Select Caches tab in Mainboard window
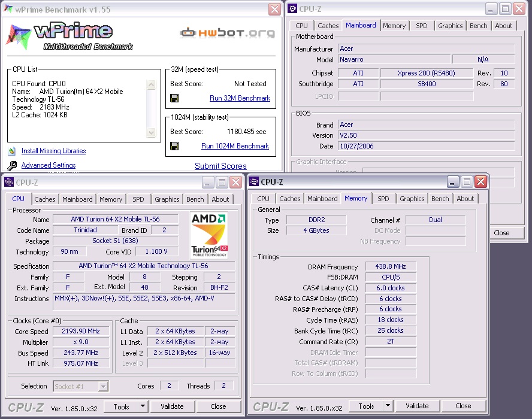532x419 pixels. (x=328, y=26)
